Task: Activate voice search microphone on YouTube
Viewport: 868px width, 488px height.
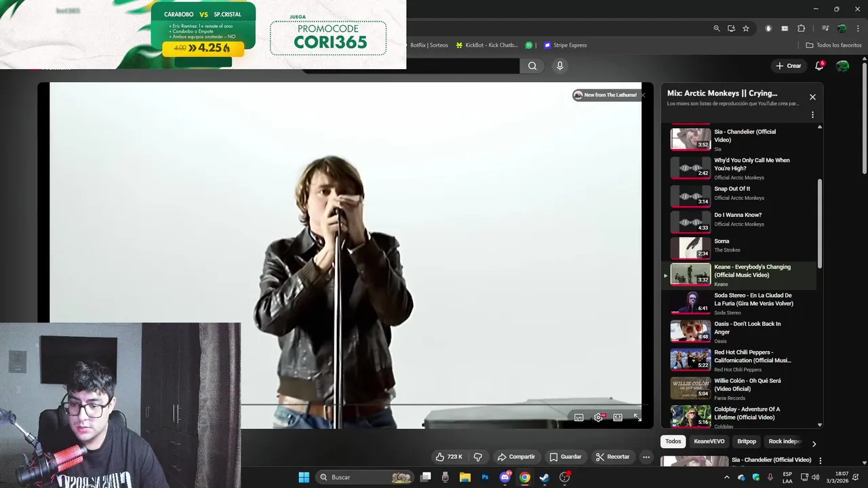Action: [559, 66]
